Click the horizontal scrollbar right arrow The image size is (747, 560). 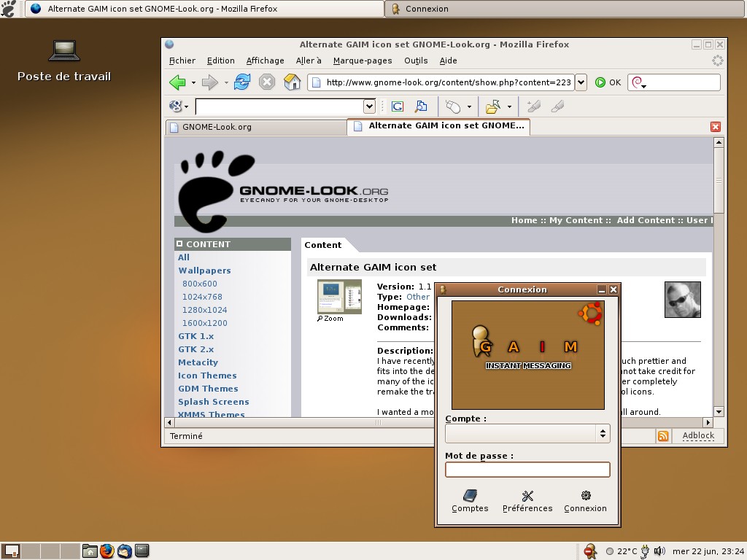(708, 422)
